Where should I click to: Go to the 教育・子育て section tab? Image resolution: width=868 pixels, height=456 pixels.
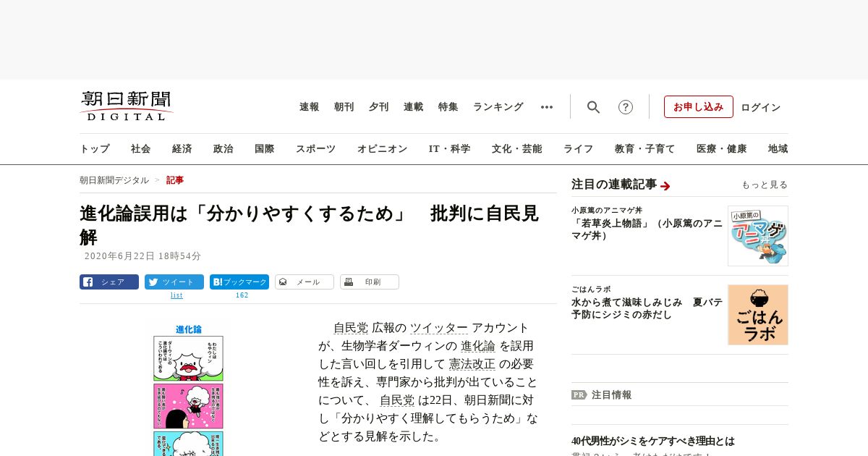click(645, 149)
